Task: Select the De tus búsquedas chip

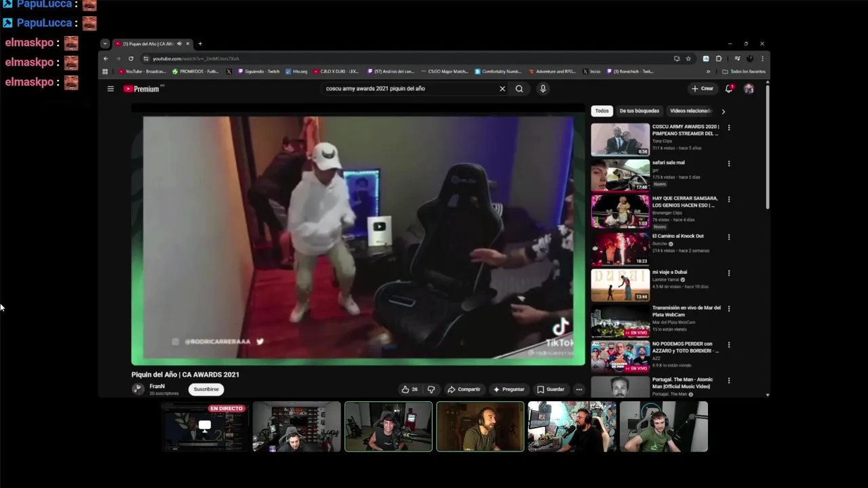Action: click(639, 110)
